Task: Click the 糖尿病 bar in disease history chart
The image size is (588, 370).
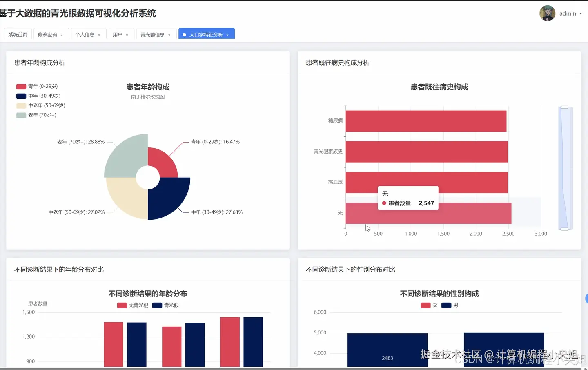Action: (425, 121)
